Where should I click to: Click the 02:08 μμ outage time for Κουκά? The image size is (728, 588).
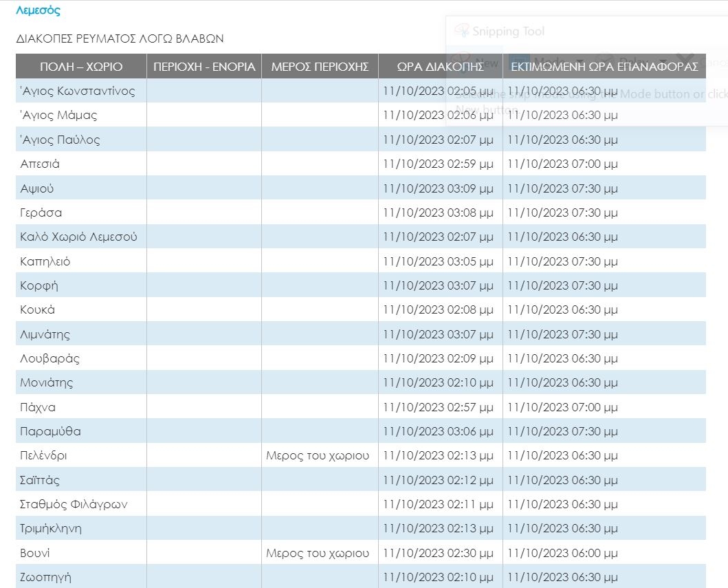438,309
